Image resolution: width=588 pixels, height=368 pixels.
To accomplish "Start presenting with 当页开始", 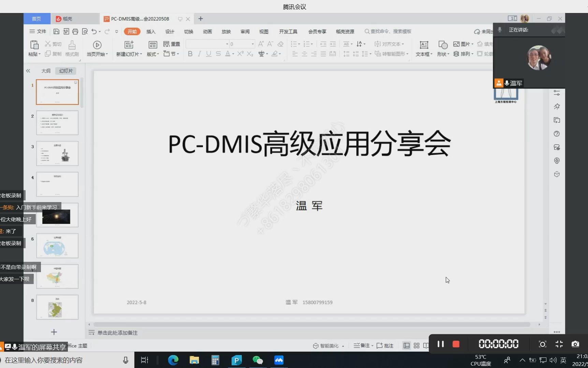I will coord(97,49).
